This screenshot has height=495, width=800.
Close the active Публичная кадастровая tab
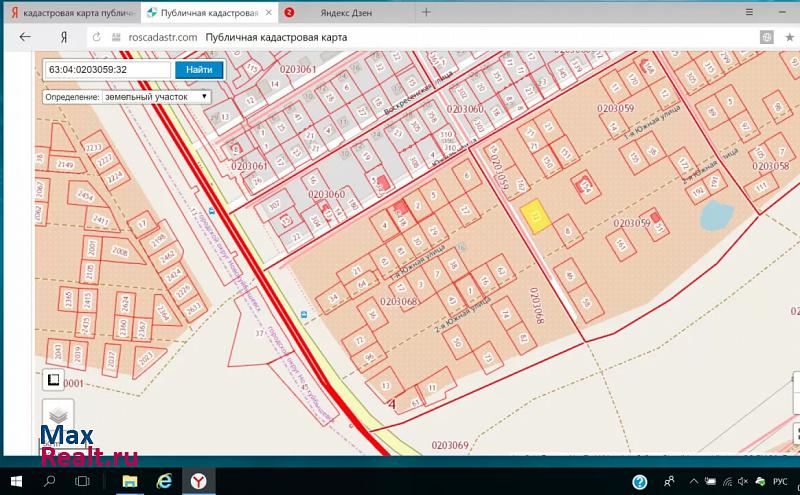[x=265, y=13]
